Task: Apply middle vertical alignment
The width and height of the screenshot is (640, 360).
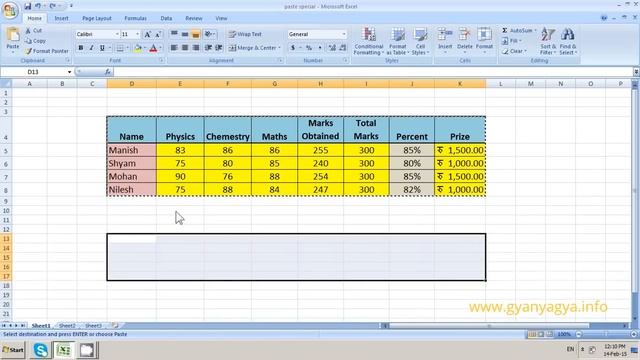Action: 185,34
